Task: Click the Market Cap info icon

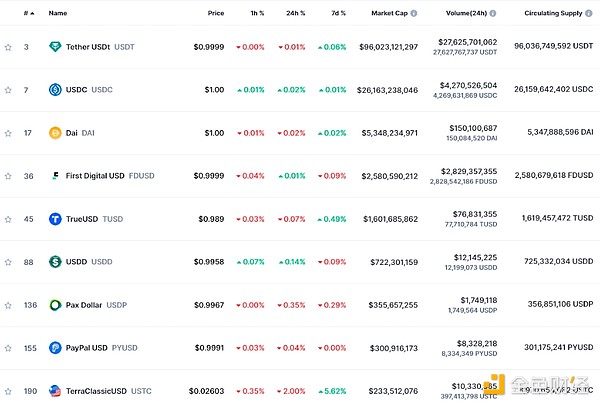Action: pyautogui.click(x=413, y=14)
